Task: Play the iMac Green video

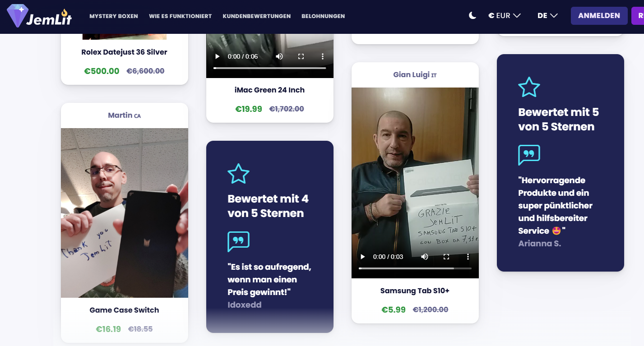Action: coord(217,56)
